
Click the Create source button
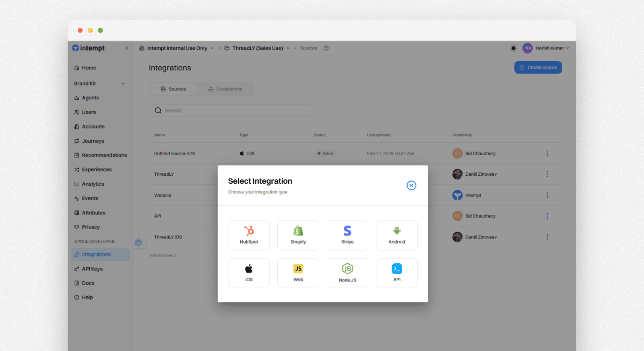coord(538,68)
